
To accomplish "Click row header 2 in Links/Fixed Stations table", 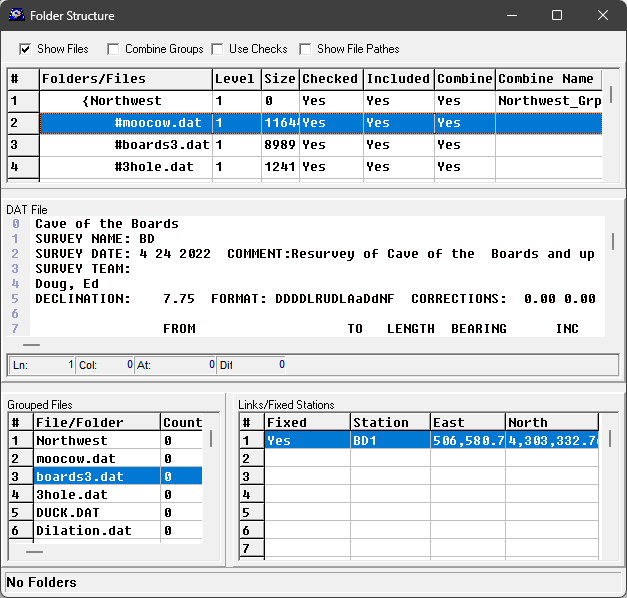I will [x=252, y=458].
